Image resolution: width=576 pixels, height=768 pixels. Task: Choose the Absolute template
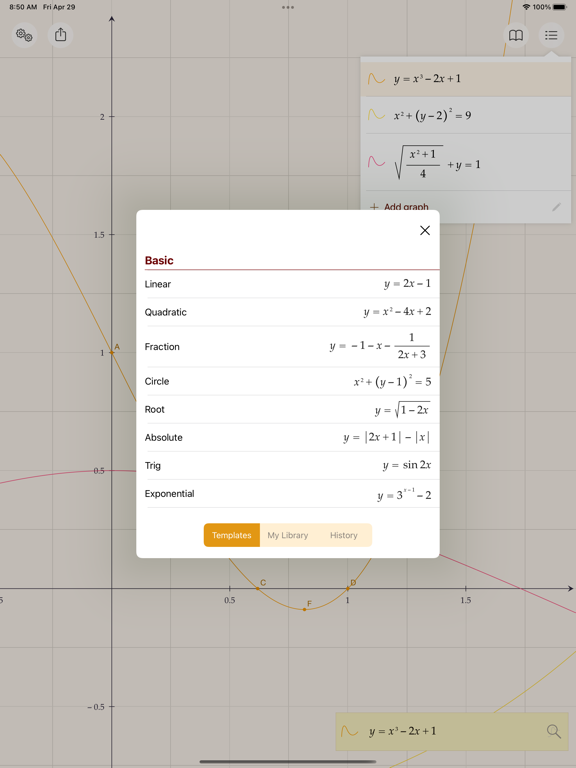(288, 437)
